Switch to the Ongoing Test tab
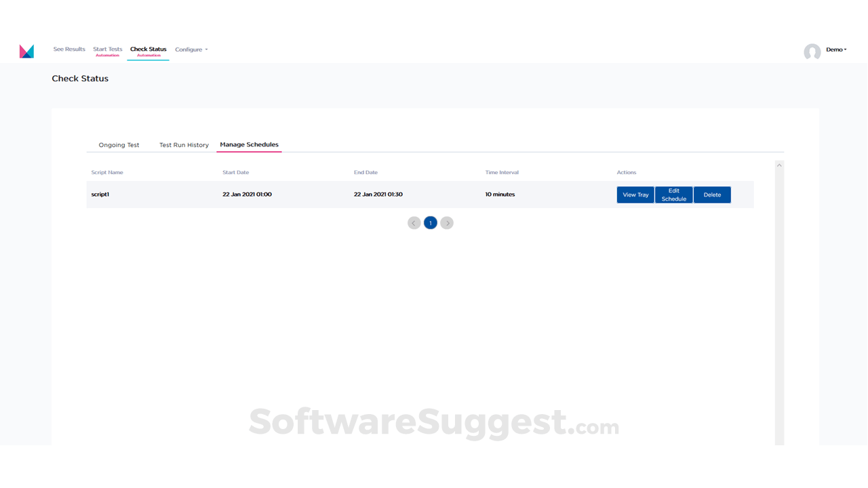The height and width of the screenshot is (488, 868). pyautogui.click(x=119, y=144)
